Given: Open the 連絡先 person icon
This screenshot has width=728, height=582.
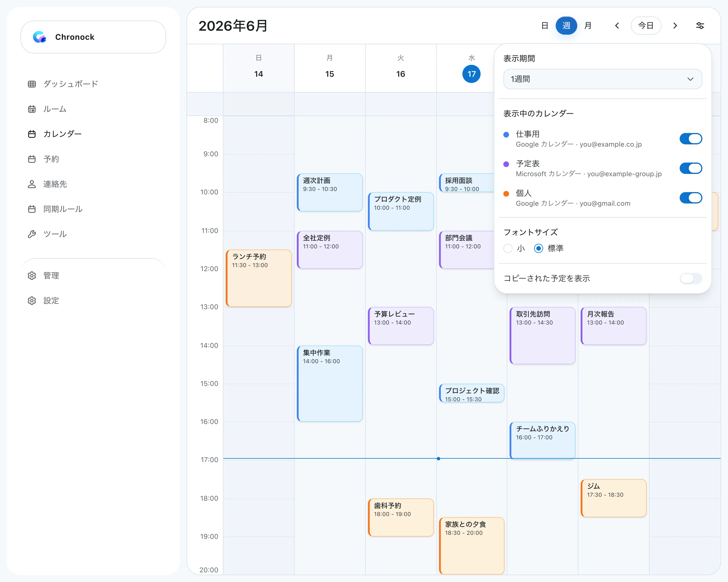Looking at the screenshot, I should coord(32,184).
